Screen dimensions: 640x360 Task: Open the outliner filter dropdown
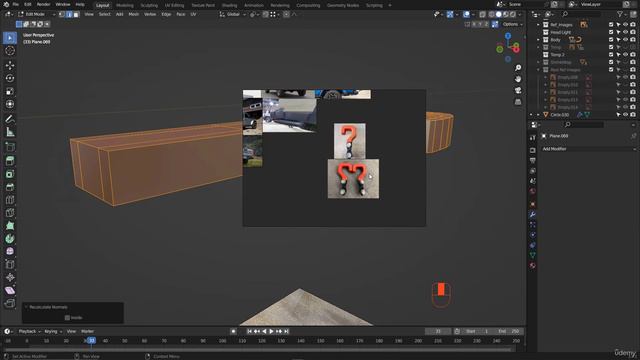click(622, 14)
